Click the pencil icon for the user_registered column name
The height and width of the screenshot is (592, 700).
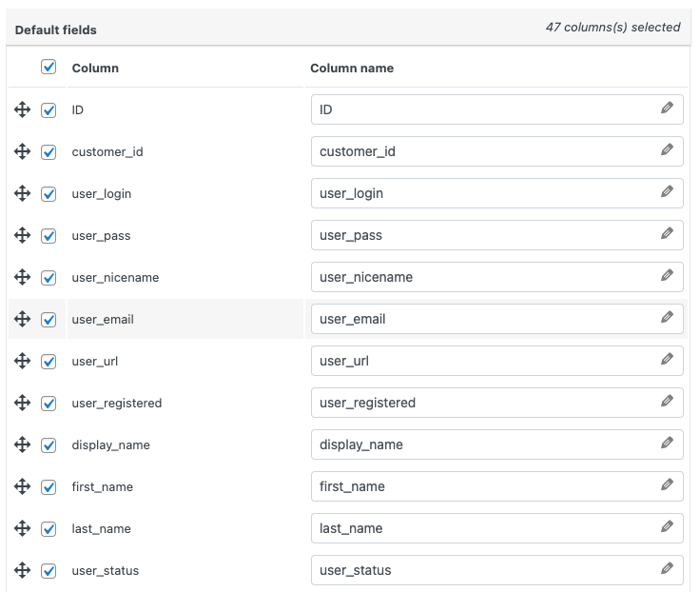(x=667, y=401)
